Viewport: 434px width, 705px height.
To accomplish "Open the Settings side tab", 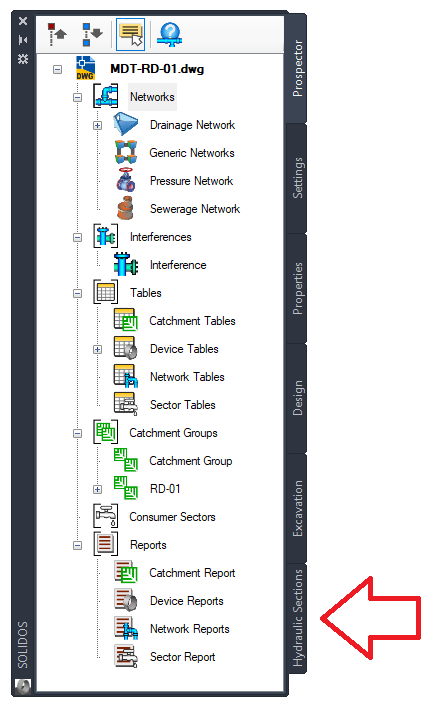I will coord(297,178).
